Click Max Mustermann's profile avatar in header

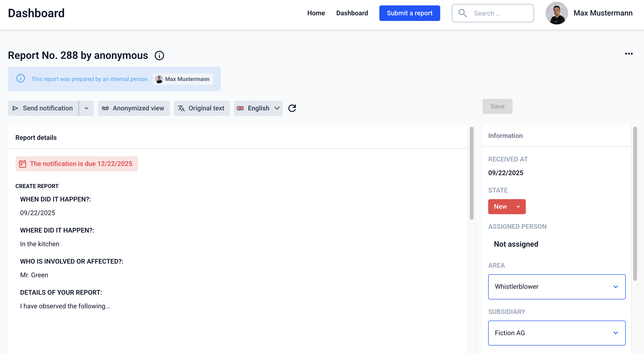tap(556, 13)
